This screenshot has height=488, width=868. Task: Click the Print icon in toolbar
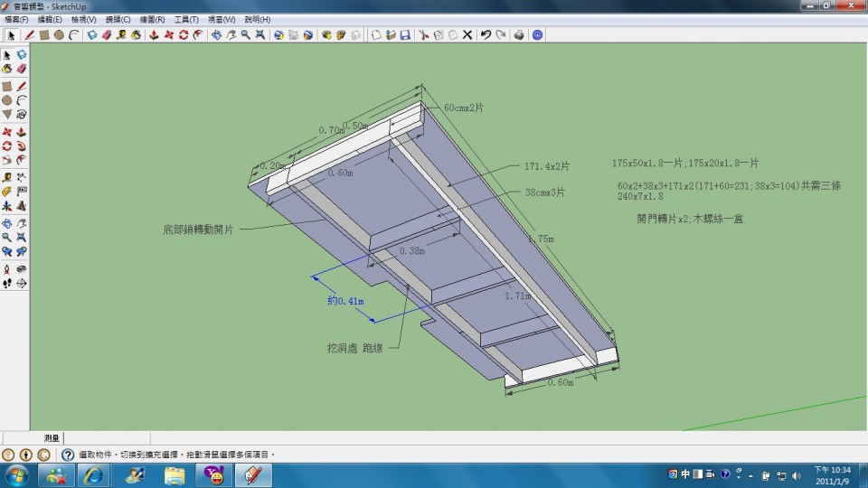pos(519,35)
